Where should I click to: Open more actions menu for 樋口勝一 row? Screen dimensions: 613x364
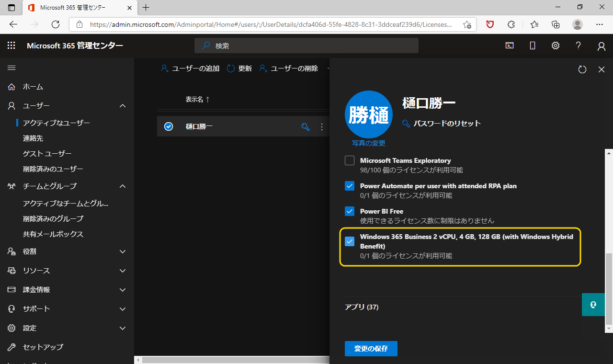coord(322,127)
